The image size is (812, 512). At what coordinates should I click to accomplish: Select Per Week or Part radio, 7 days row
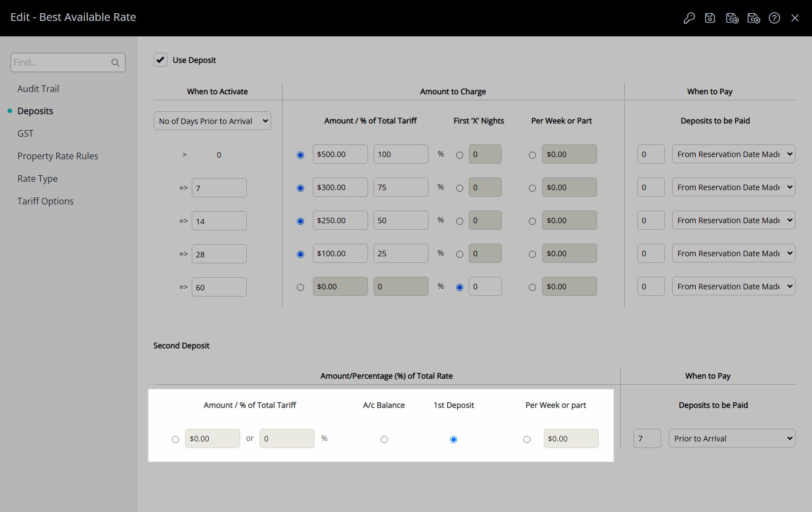click(532, 188)
